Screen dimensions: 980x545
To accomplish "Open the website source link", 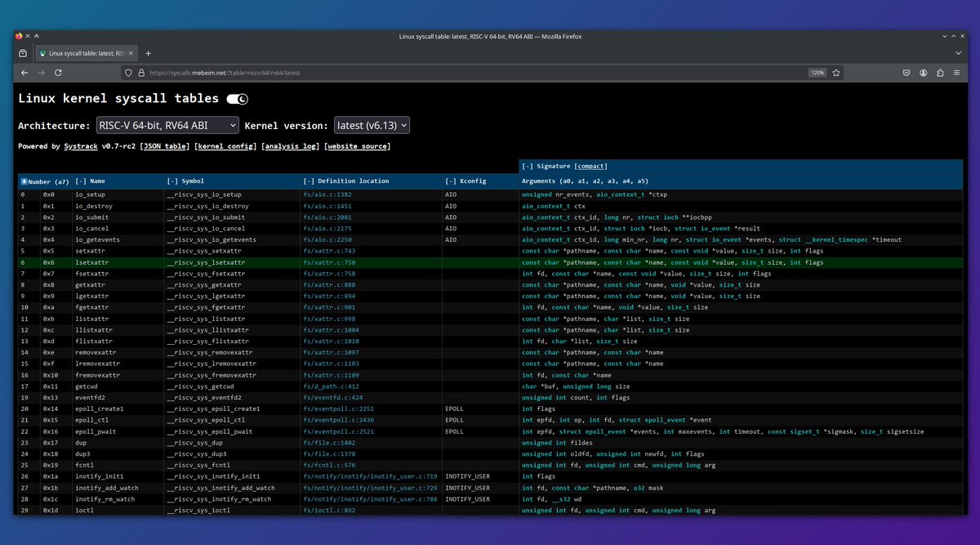I will click(x=356, y=146).
